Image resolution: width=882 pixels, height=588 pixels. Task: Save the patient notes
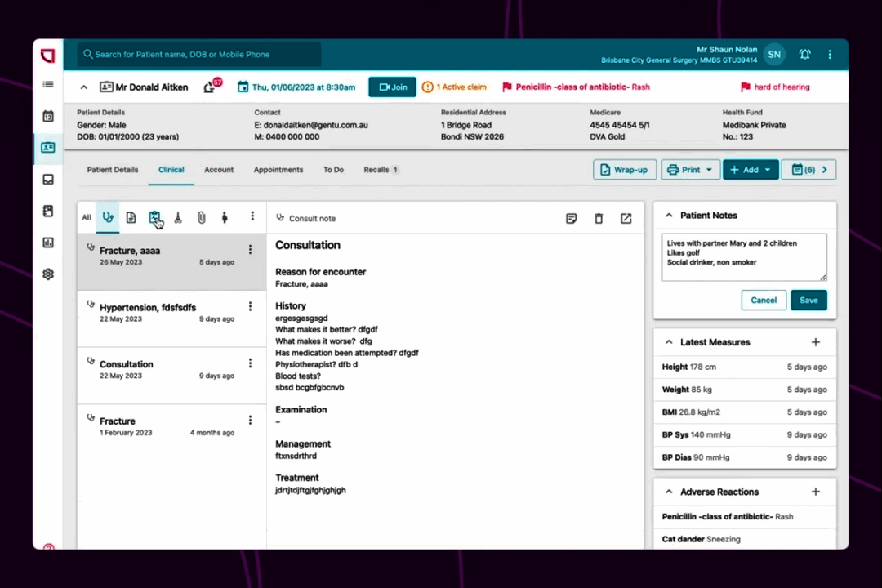click(x=808, y=300)
